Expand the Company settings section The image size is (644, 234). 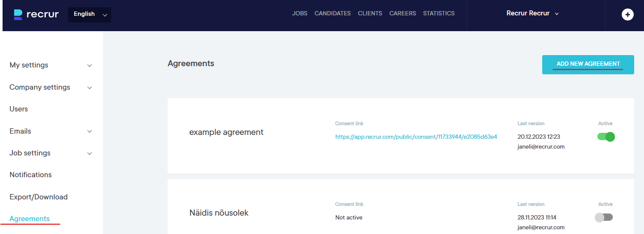(51, 88)
